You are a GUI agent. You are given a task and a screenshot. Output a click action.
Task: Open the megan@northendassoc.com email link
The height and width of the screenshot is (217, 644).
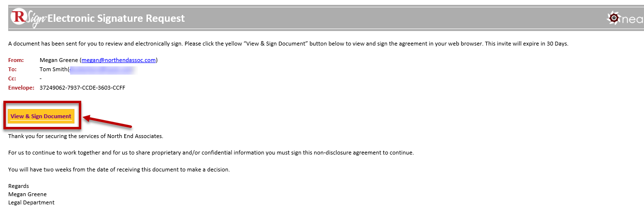tap(118, 60)
